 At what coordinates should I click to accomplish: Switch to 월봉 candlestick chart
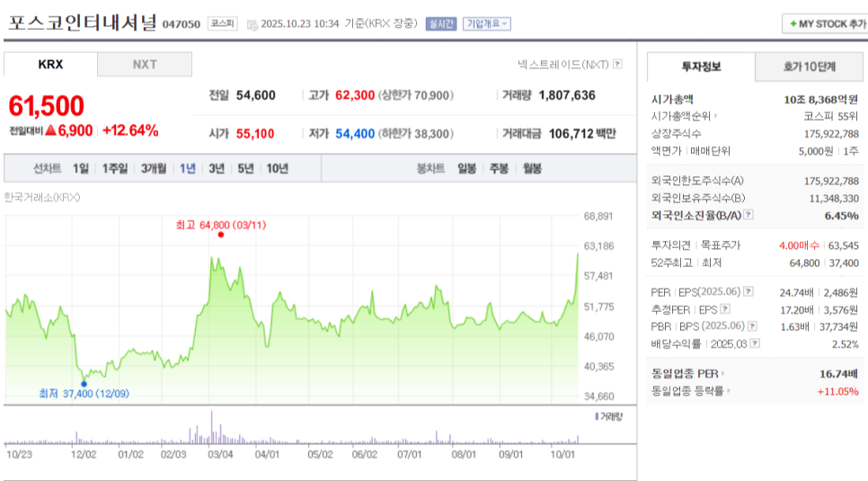tap(532, 168)
